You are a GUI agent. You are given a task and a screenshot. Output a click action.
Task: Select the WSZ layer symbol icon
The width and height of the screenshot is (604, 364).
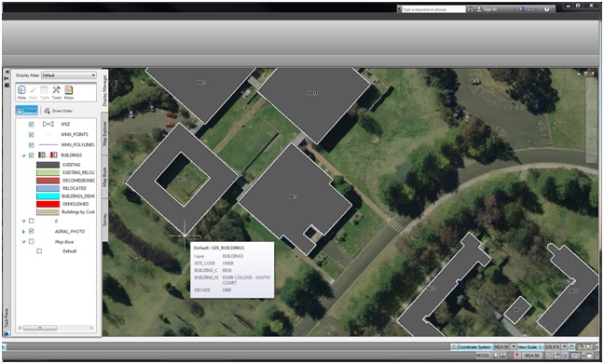click(x=48, y=124)
